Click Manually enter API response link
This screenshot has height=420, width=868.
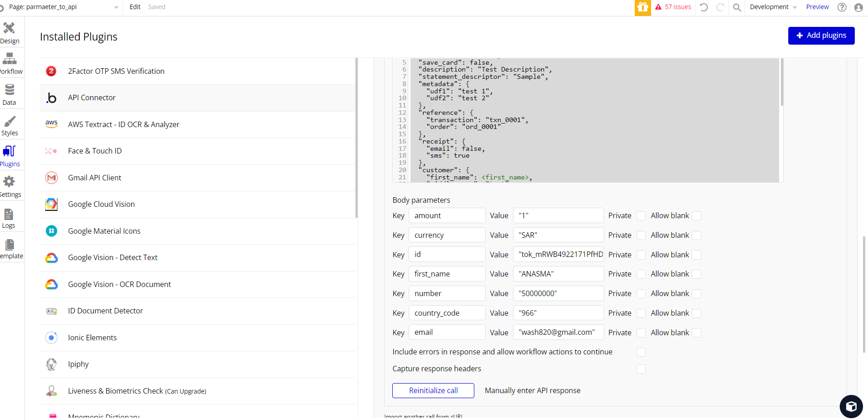point(533,391)
